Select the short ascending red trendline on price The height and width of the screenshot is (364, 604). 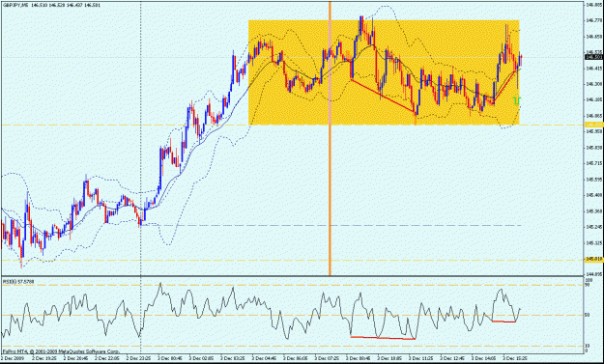click(505, 87)
